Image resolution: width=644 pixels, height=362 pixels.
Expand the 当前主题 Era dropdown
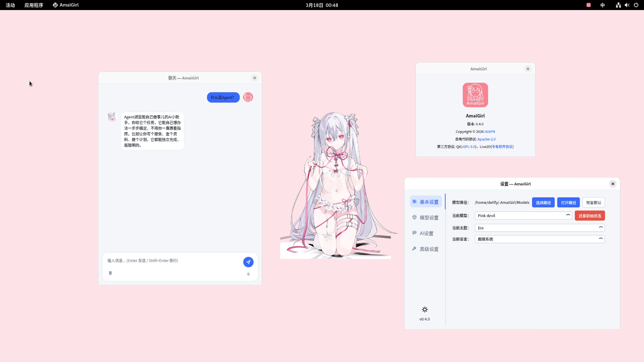[x=540, y=228]
